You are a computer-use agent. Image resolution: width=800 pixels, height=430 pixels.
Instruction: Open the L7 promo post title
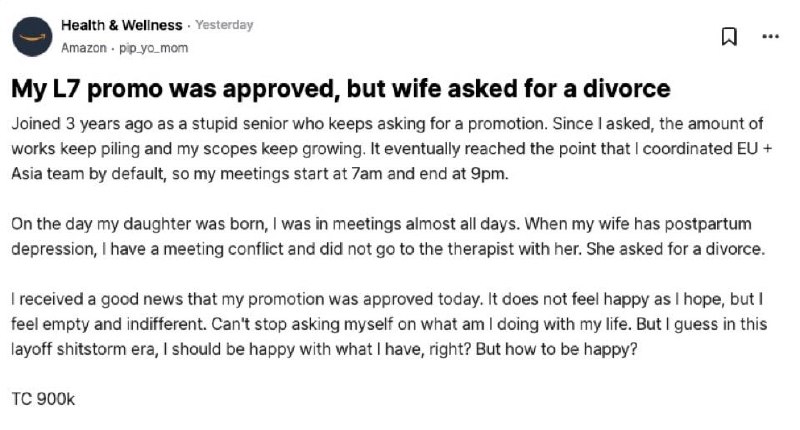point(341,89)
